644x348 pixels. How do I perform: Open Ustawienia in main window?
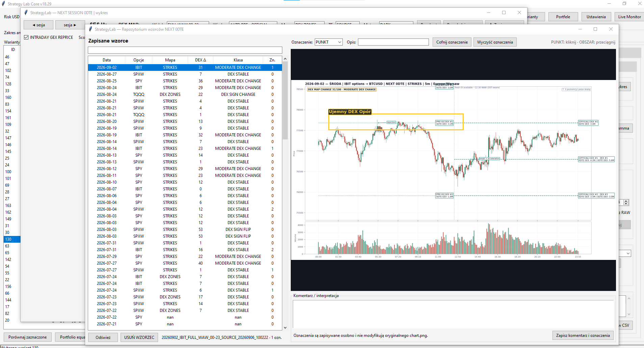(x=596, y=17)
